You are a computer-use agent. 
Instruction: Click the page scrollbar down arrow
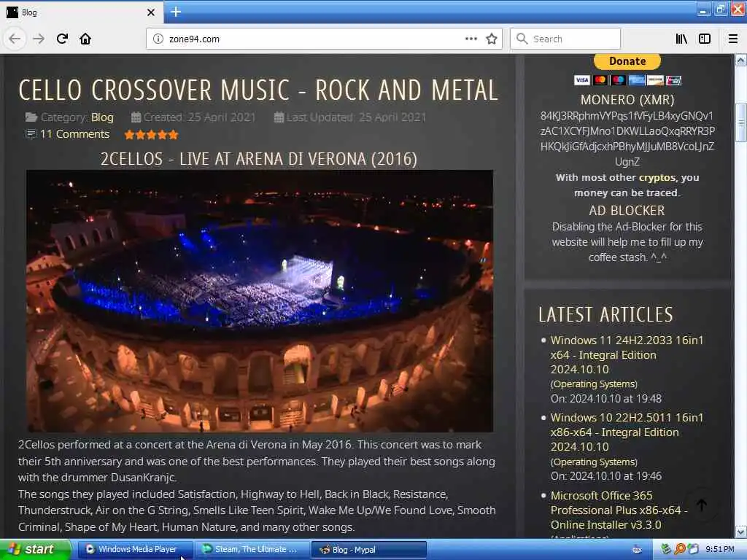tap(741, 532)
